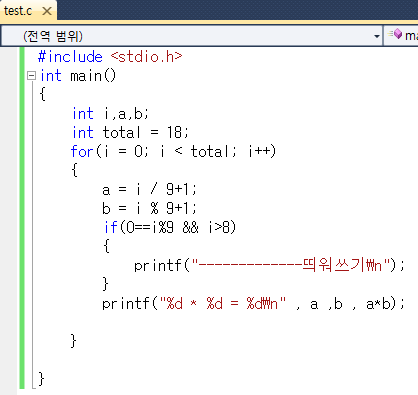Click the if condition 0==i%9 && i>8

click(x=178, y=227)
